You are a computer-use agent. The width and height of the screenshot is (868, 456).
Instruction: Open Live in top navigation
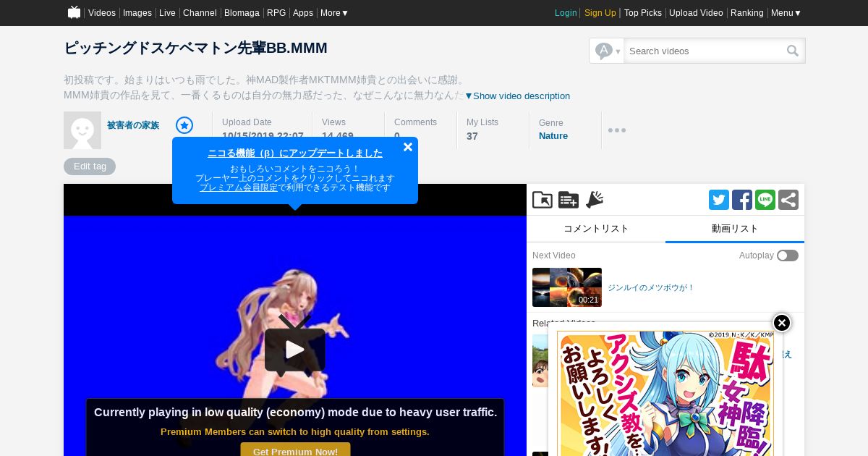pos(167,13)
